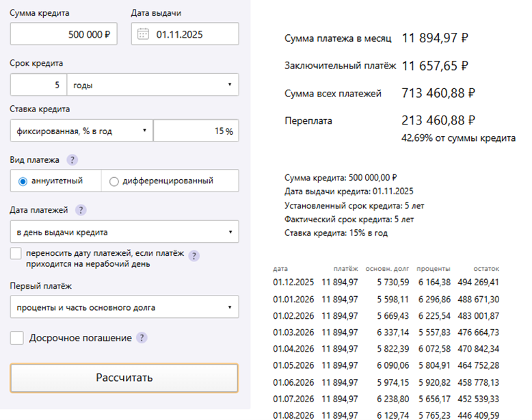The width and height of the screenshot is (532, 420).
Task: Expand фиксированная, % в год rate dropdown
Action: coord(81,131)
